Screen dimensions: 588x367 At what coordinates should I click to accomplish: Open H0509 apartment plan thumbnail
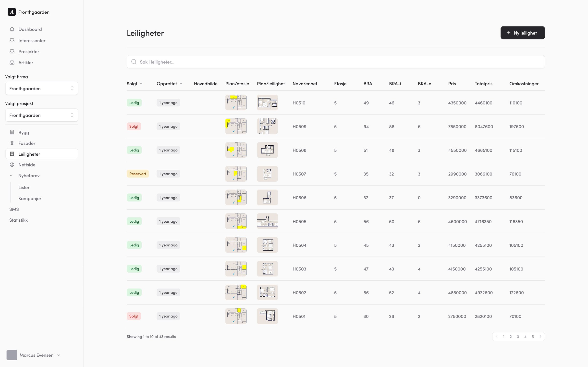(267, 126)
